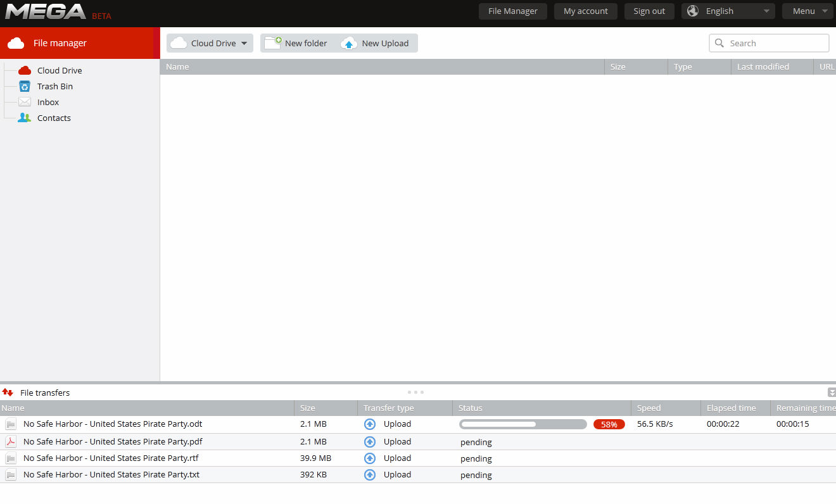Open My account page
Image resolution: width=836 pixels, height=504 pixels.
click(x=586, y=11)
